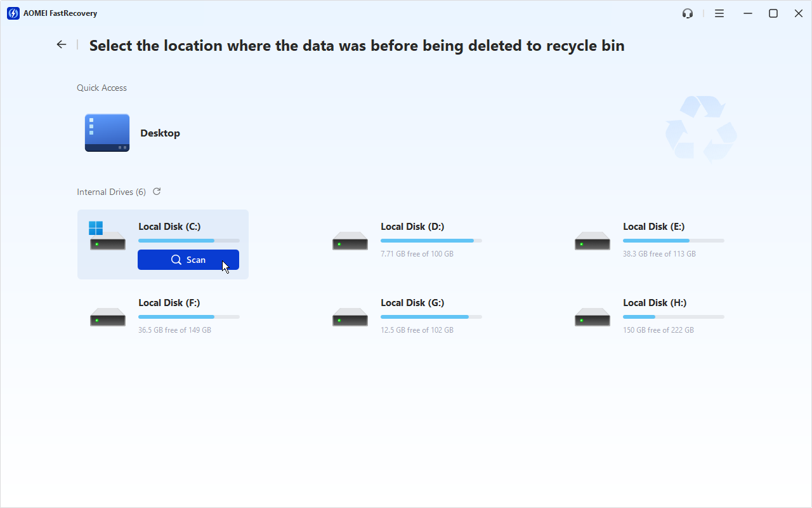This screenshot has width=812, height=508.
Task: Click the Local Disk (E:) drive icon
Action: click(x=593, y=241)
